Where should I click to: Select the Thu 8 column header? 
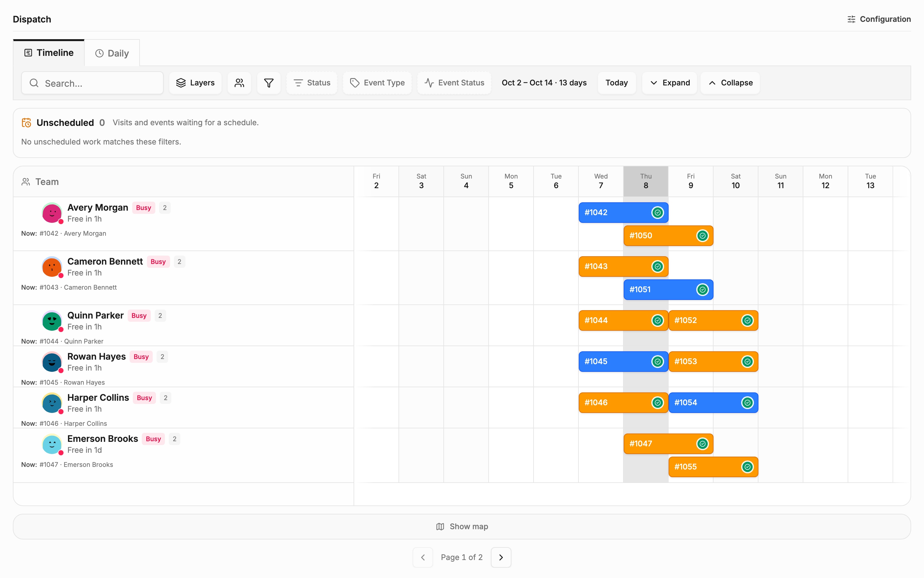(x=646, y=181)
